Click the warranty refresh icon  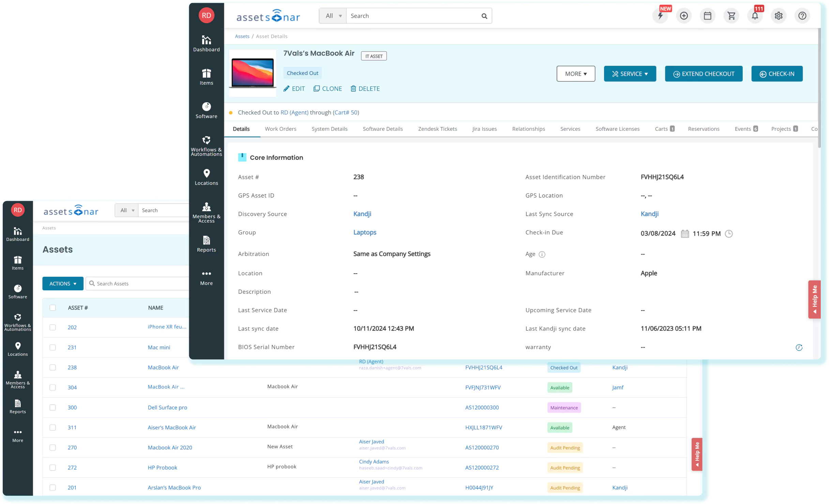(x=799, y=348)
